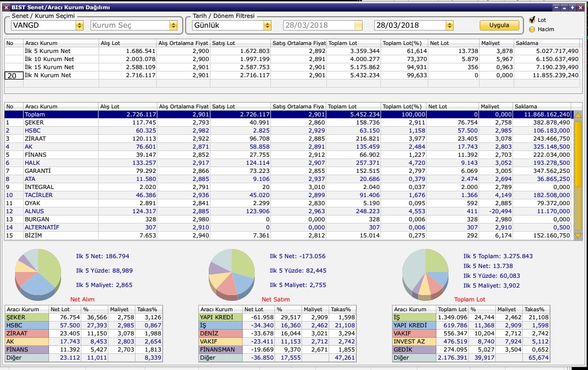Open the active end date 28/03/2018 picker

coord(449,25)
